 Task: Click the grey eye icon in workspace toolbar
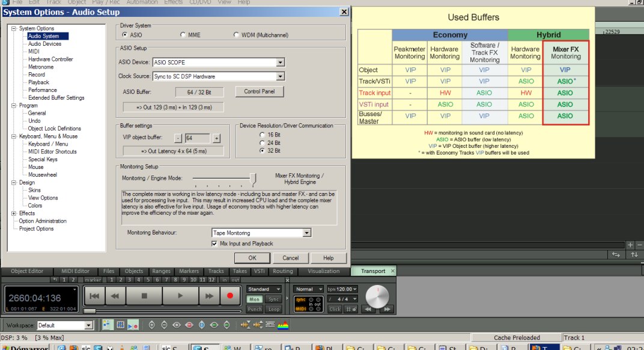[177, 325]
